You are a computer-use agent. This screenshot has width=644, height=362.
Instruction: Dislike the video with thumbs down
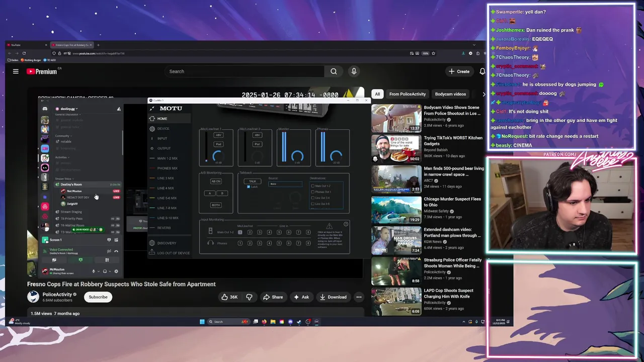tap(249, 297)
